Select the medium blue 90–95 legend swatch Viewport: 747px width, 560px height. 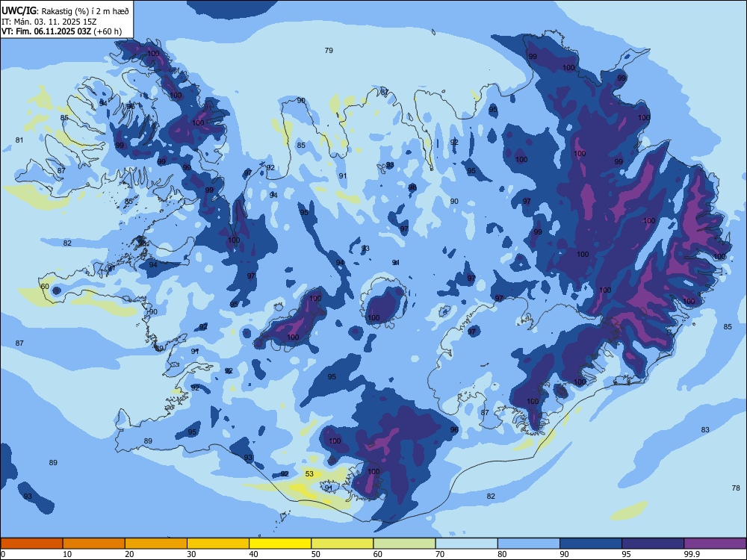click(x=591, y=544)
